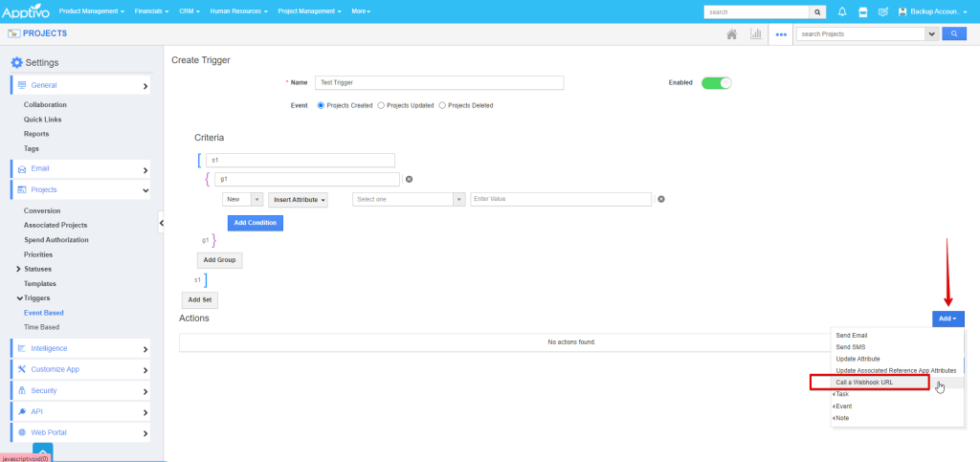The height and width of the screenshot is (462, 980).
Task: Open the notifications bell icon
Action: tap(842, 11)
